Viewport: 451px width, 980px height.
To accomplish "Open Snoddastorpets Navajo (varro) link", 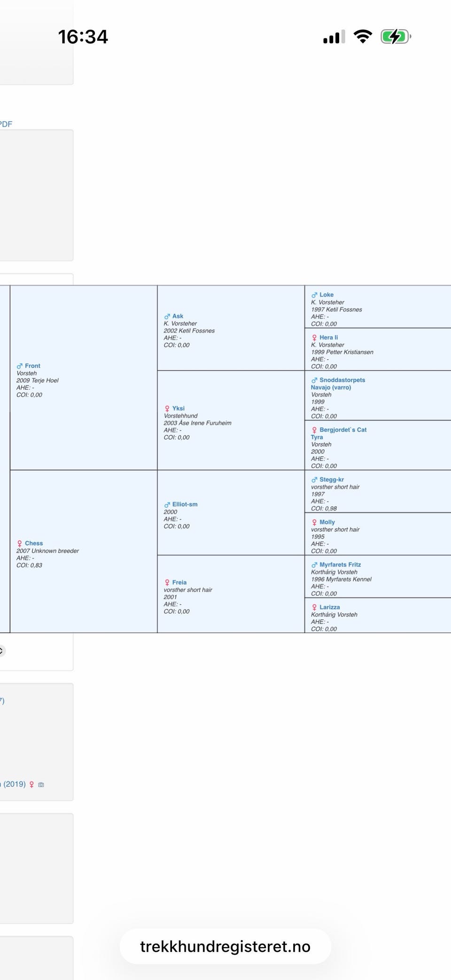I will 338,384.
